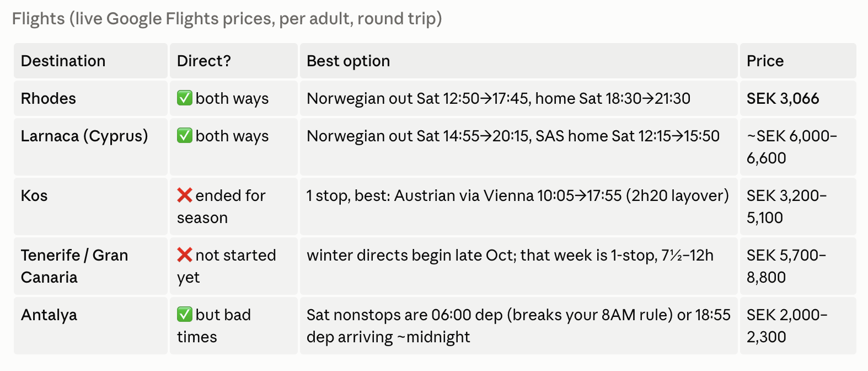Click the green checkmark icon in Antalya row
This screenshot has height=371, width=868.
tap(184, 315)
